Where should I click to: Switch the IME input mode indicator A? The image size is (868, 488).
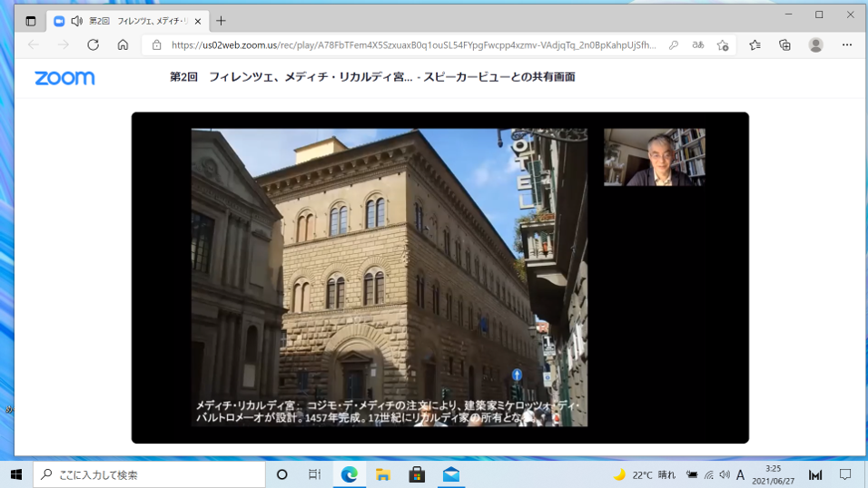740,474
